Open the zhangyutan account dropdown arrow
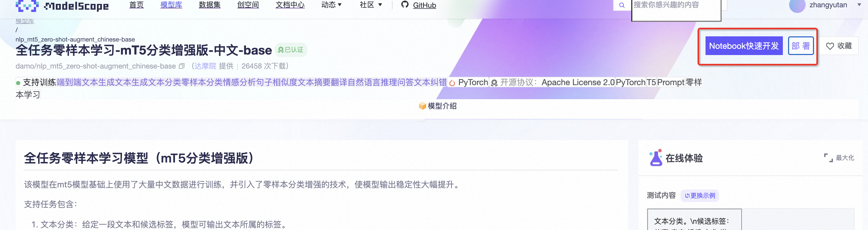This screenshot has height=230, width=868. tap(859, 5)
